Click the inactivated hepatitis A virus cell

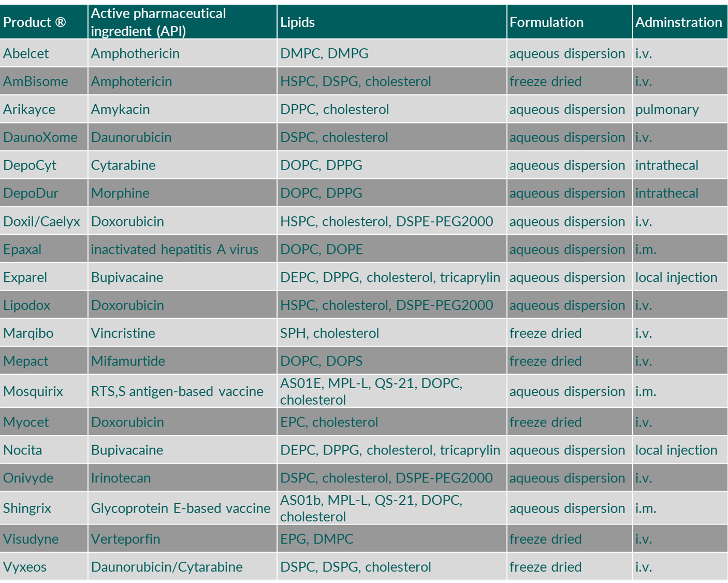174,249
